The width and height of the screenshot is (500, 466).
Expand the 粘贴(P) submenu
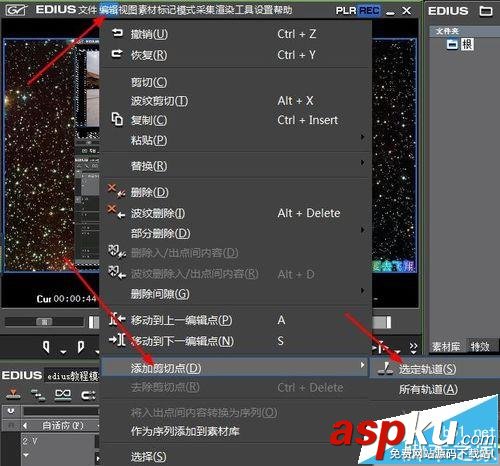(x=362, y=137)
